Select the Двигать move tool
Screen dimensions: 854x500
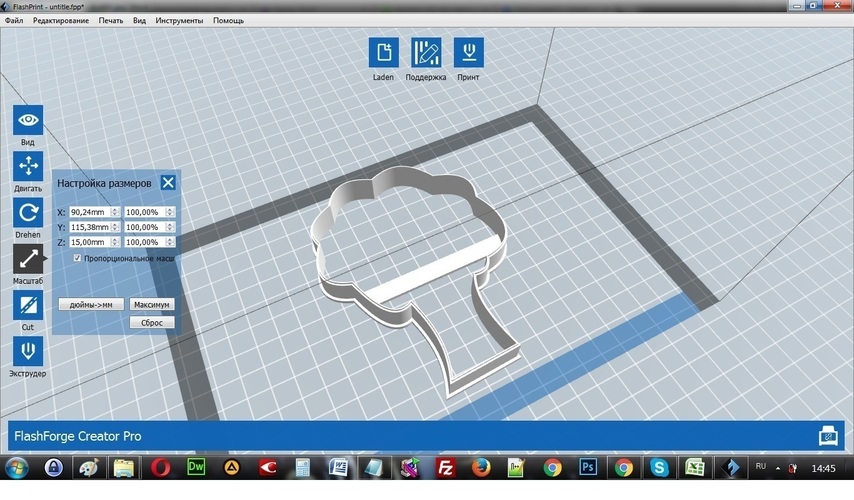[28, 166]
